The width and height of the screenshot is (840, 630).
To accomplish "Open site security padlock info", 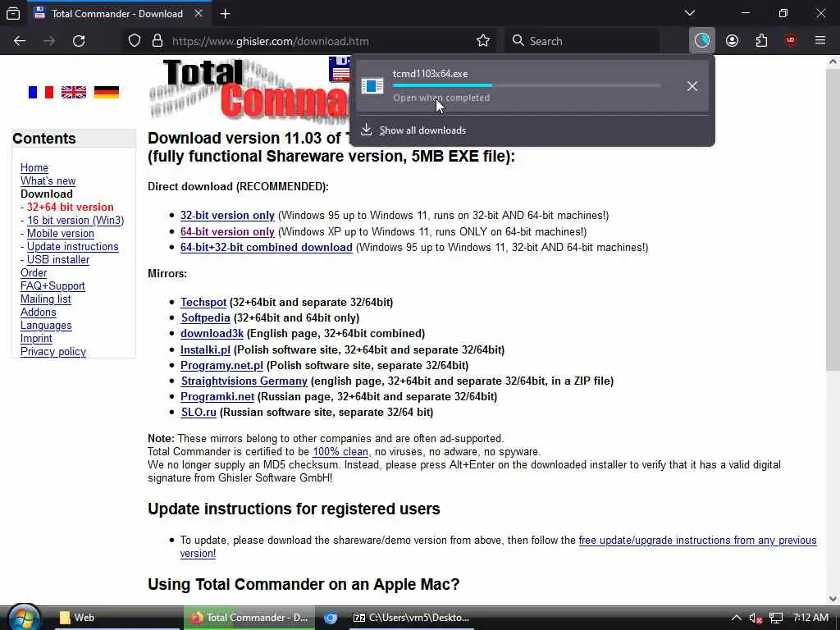I will [x=157, y=41].
